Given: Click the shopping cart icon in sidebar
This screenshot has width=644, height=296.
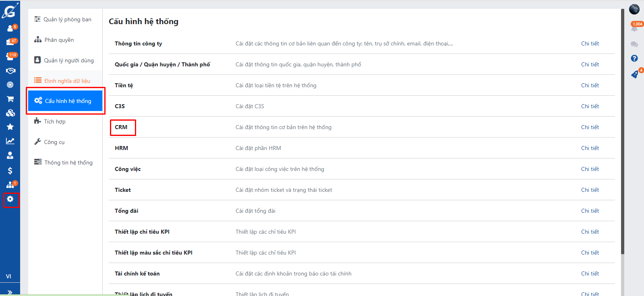Looking at the screenshot, I should [x=10, y=99].
